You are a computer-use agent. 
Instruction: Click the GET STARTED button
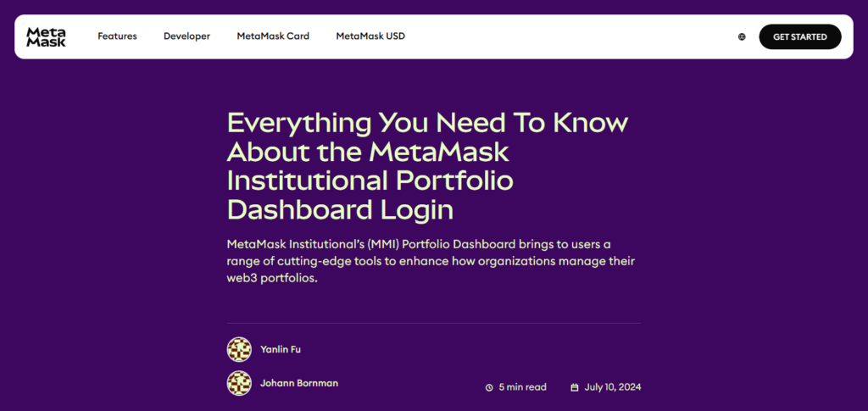coord(800,37)
